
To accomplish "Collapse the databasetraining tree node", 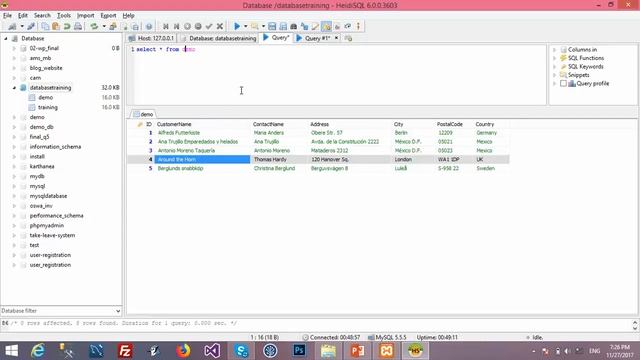I will (x=14, y=88).
